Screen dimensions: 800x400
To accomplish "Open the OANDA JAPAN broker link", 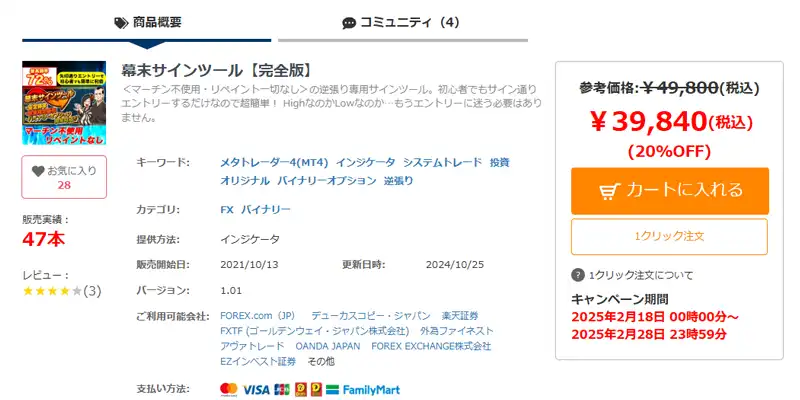I will point(328,346).
